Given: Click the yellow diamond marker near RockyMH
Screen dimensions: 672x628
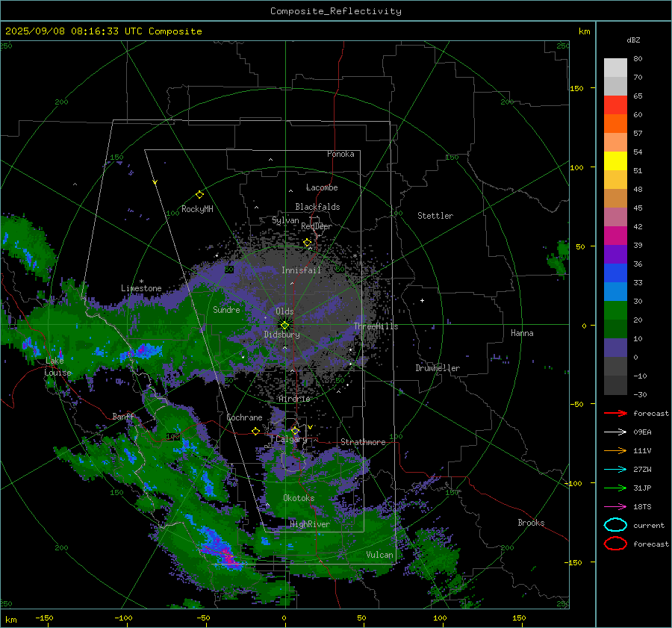Looking at the screenshot, I should click(199, 195).
